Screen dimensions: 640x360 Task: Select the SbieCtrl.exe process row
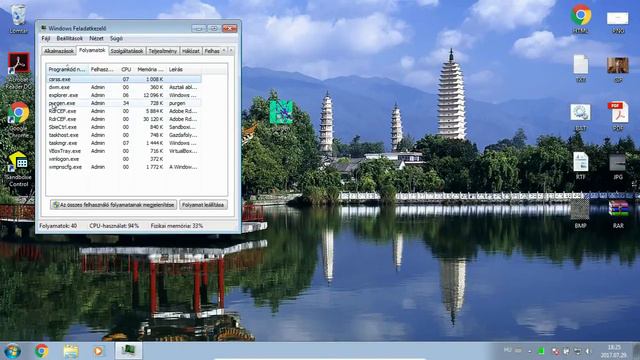coord(124,127)
